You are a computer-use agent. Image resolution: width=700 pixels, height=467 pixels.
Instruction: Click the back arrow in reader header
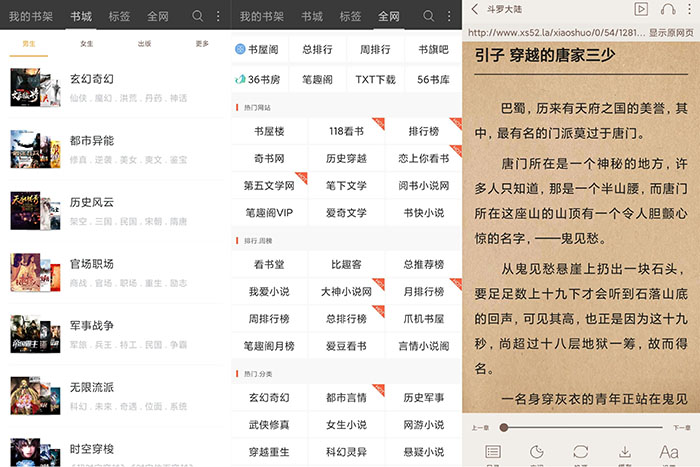[474, 9]
